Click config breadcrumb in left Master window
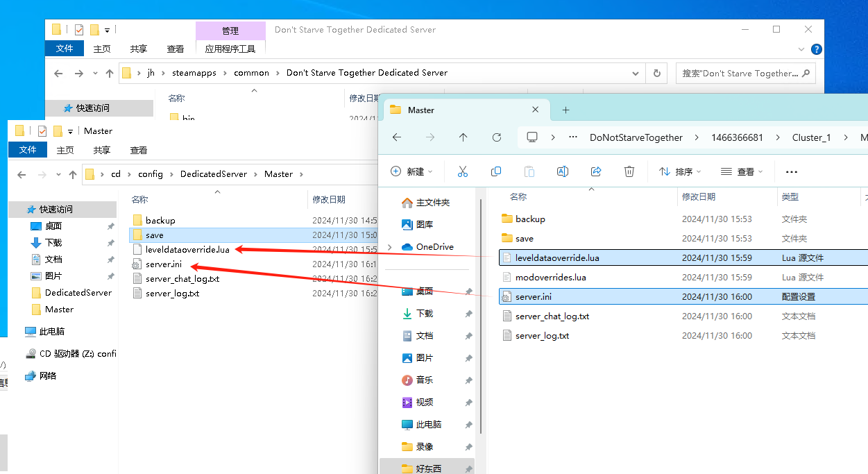This screenshot has height=474, width=868. pyautogui.click(x=151, y=174)
